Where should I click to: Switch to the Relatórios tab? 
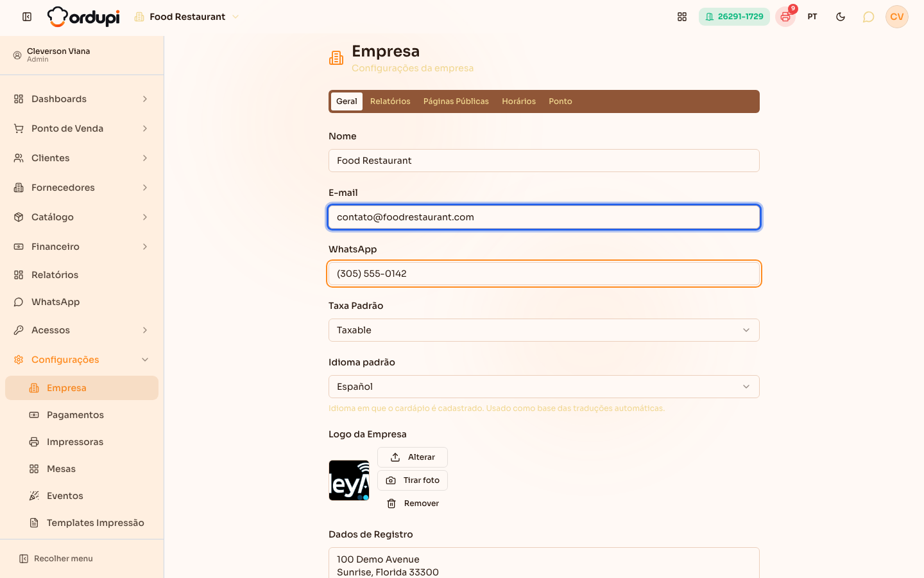point(390,101)
